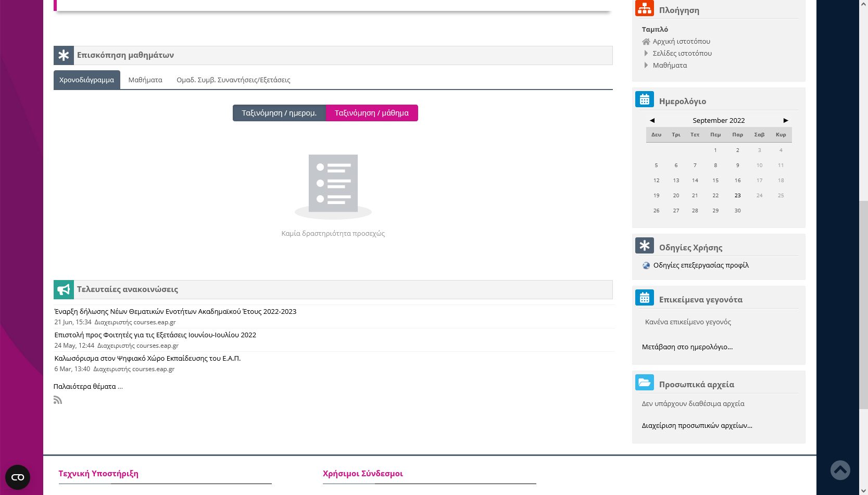Click the Upcoming events calendar icon

(x=645, y=298)
